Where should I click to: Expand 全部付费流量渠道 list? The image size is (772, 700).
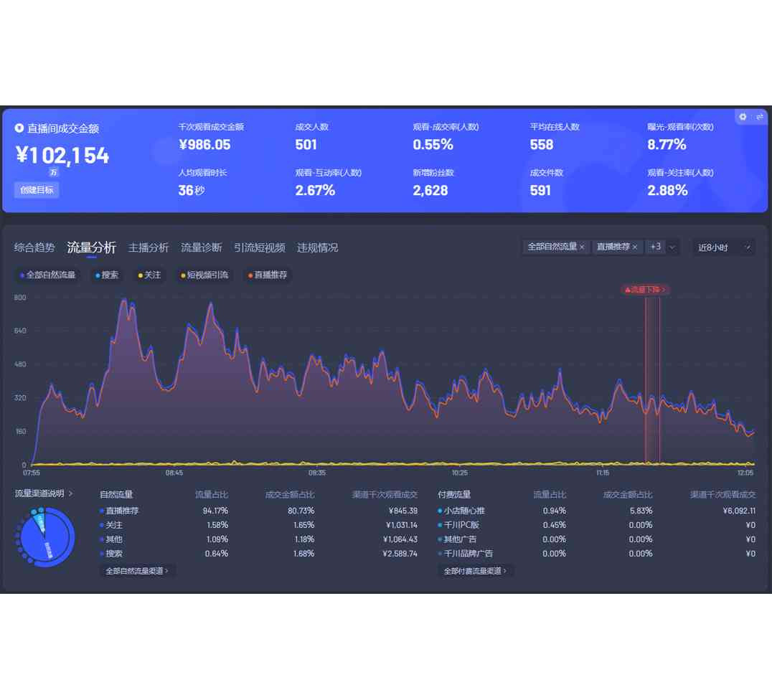476,571
